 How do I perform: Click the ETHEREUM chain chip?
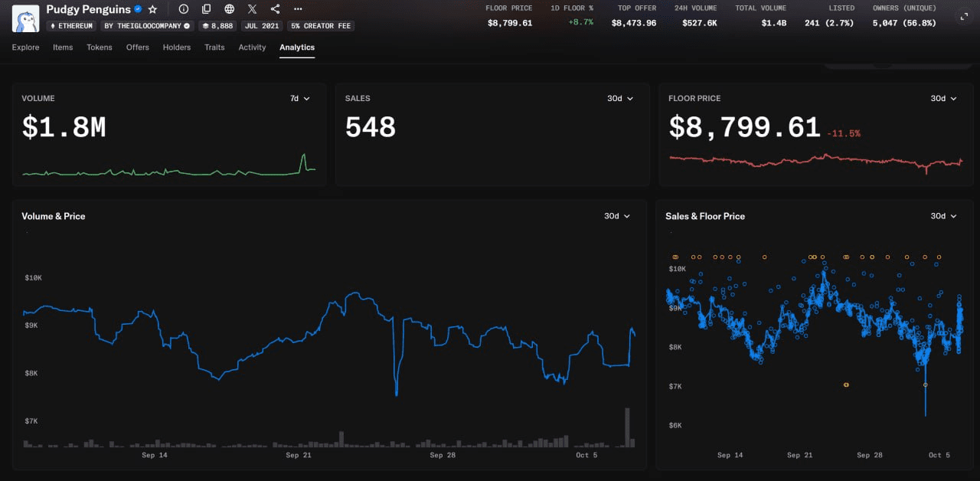[72, 25]
